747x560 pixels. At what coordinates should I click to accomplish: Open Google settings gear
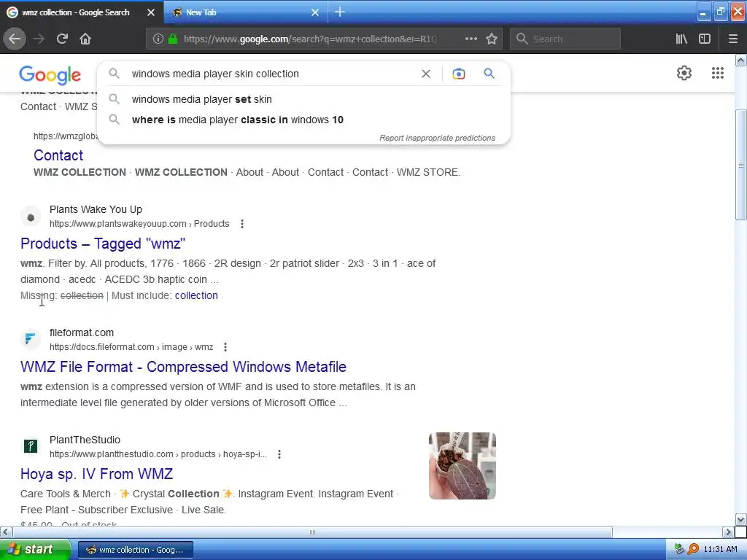[x=684, y=73]
